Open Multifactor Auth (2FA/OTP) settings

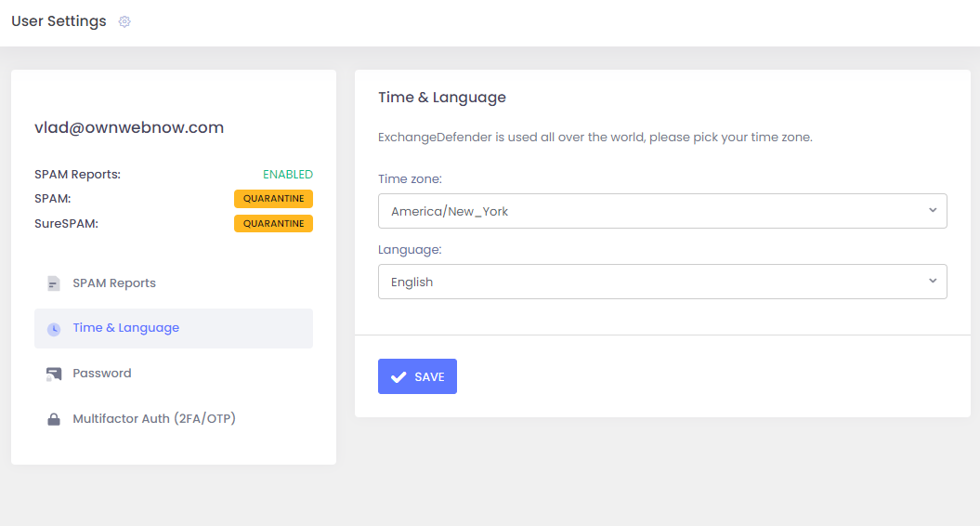(154, 419)
